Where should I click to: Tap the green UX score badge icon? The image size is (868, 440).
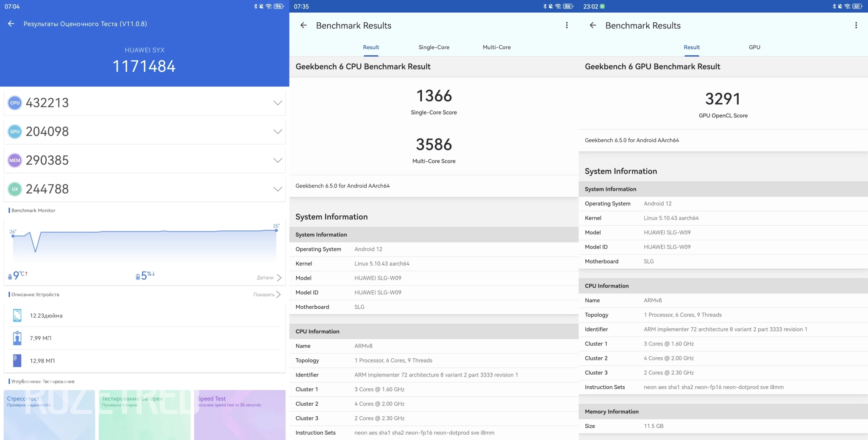click(15, 189)
